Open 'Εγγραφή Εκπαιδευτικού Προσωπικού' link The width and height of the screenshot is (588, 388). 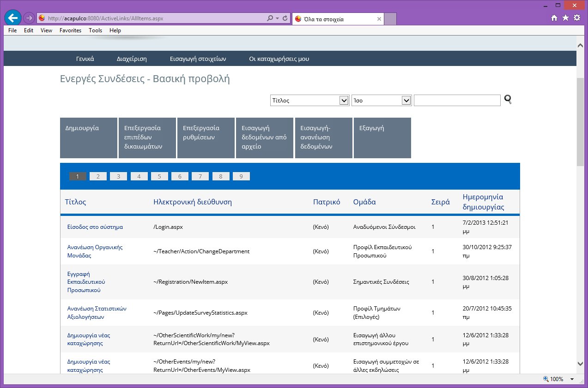(x=87, y=282)
